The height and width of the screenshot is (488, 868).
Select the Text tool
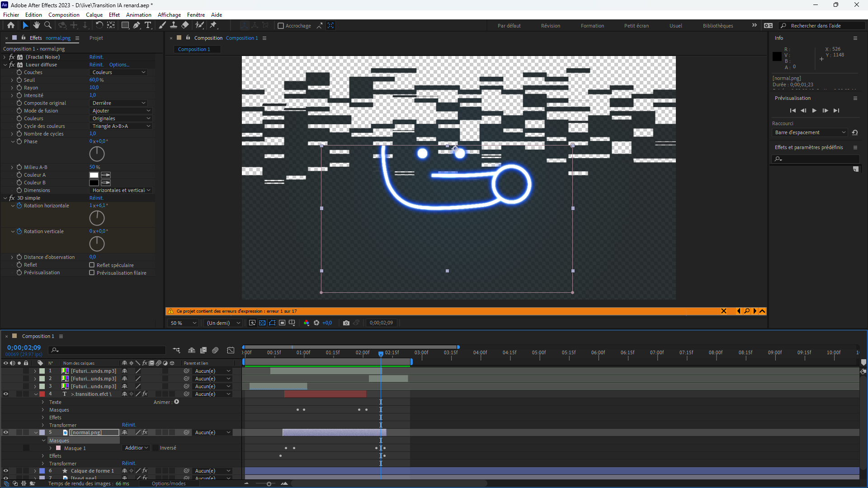148,25
